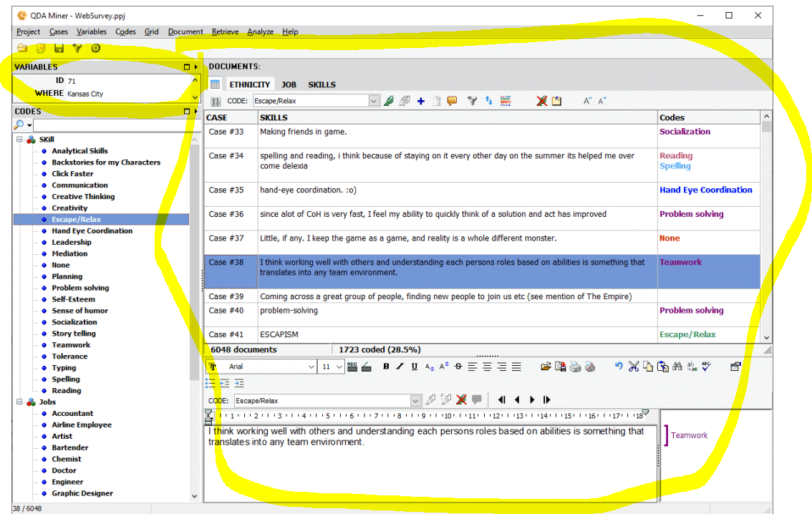Run the spell checker
Screen dimensions: 812x514
(x=705, y=367)
